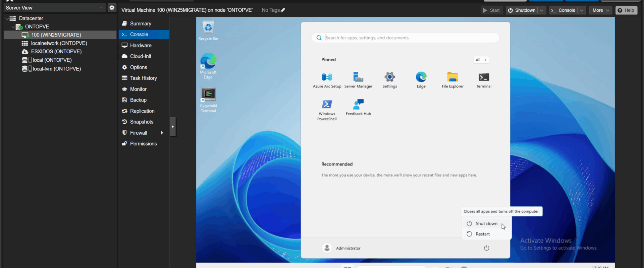
Task: Collapse the Datacenter tree node
Action: tap(7, 18)
